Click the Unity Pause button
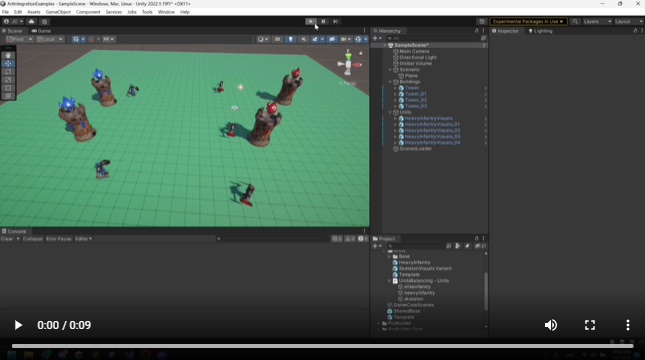645x360 pixels. click(323, 21)
